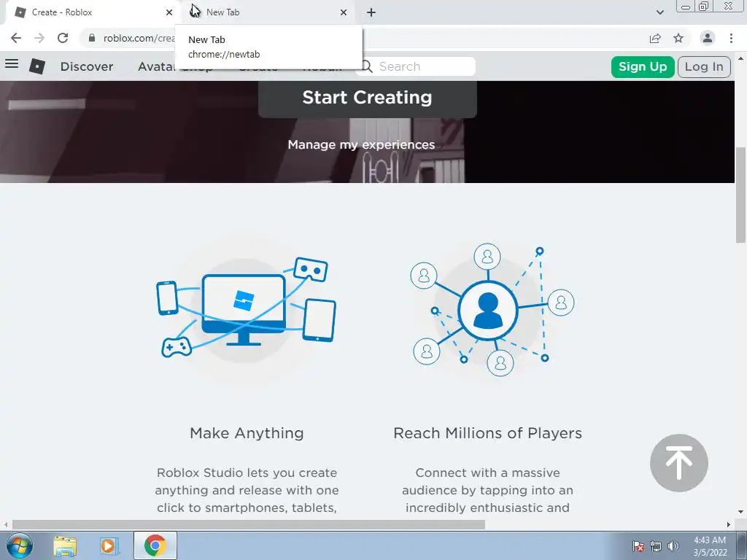The image size is (747, 560).
Task: Switch to the Create - Roblox tab
Action: point(91,12)
